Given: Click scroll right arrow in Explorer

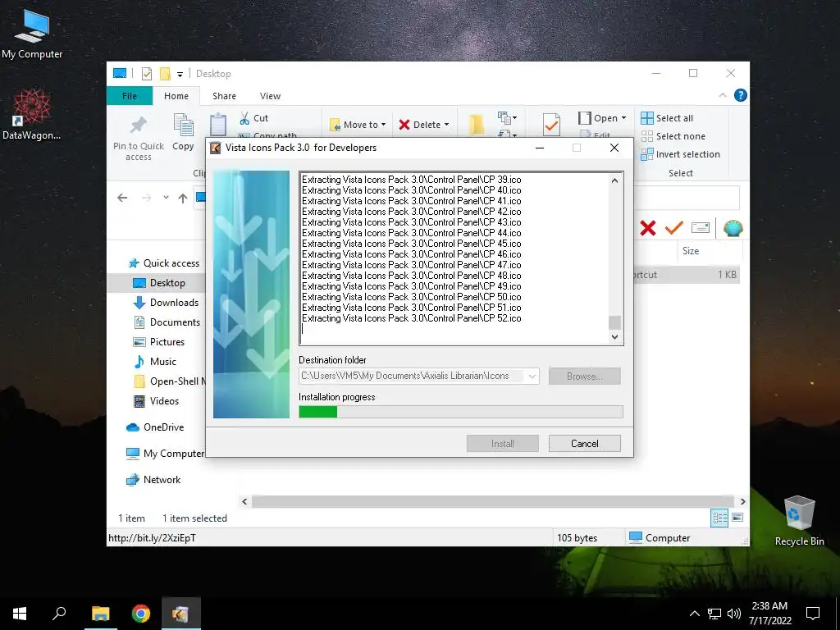Looking at the screenshot, I should tap(742, 501).
